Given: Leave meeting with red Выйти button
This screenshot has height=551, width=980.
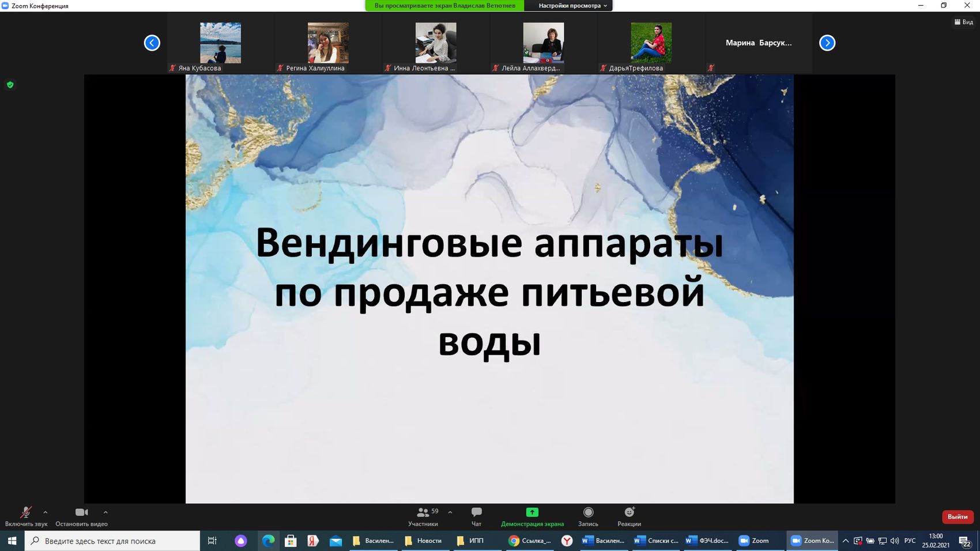Looking at the screenshot, I should pos(957,516).
